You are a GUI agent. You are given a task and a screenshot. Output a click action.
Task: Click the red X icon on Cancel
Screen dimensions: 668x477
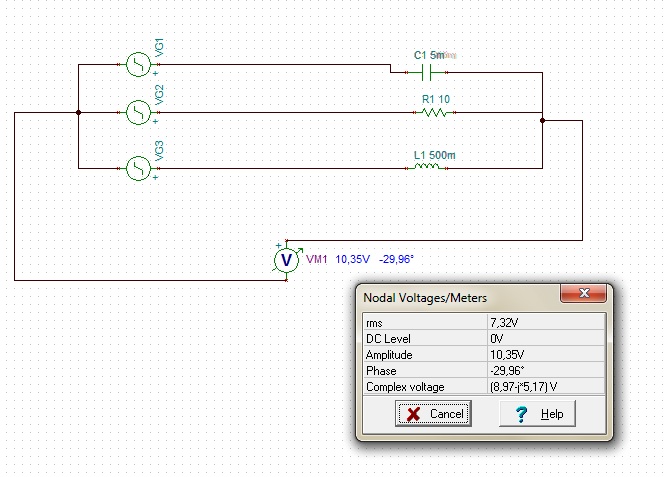pos(413,413)
